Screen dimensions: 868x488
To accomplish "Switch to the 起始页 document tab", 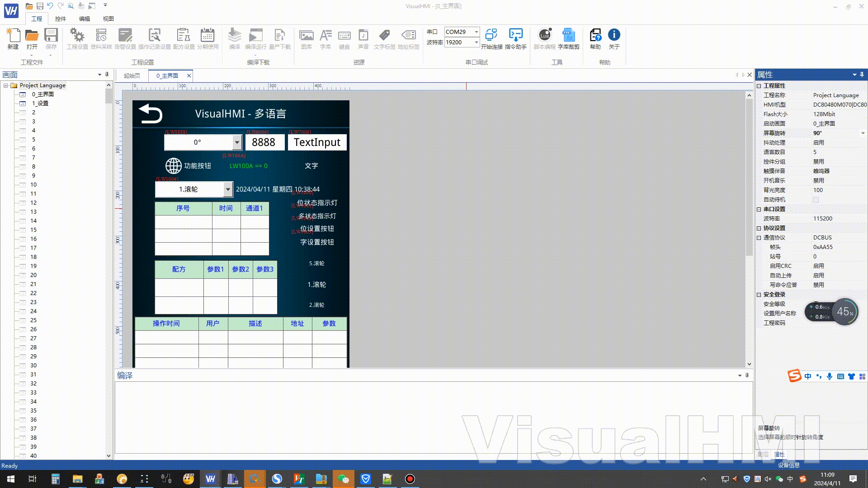I will click(x=132, y=75).
